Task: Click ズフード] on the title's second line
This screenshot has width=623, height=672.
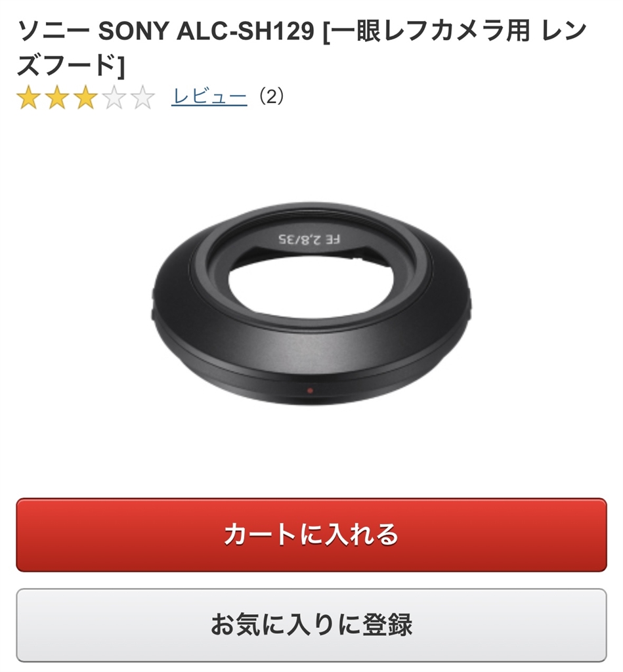Action: coord(71,65)
